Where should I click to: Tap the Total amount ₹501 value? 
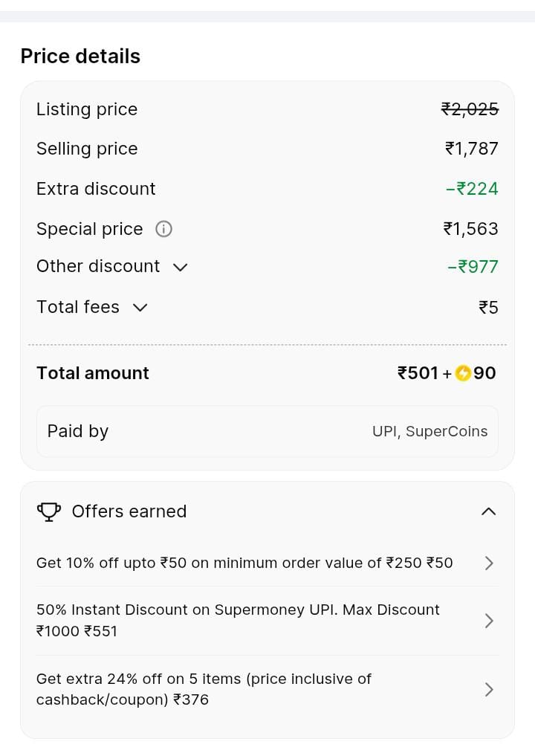418,373
